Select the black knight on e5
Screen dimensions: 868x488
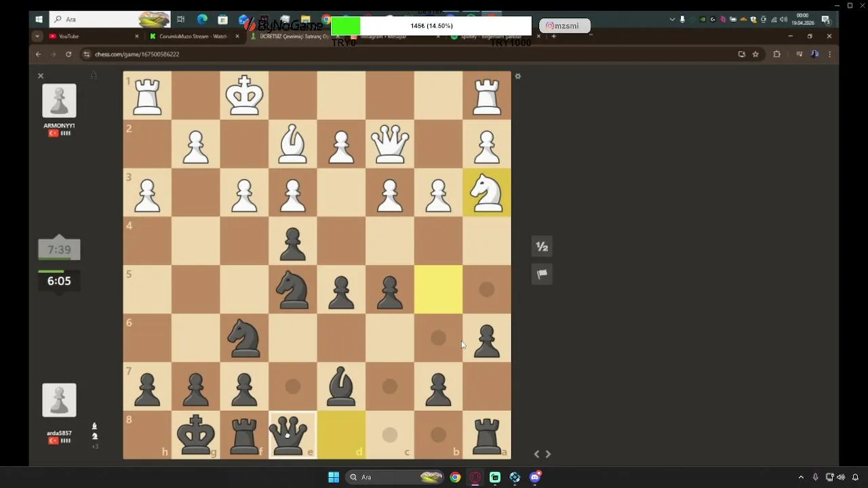293,289
